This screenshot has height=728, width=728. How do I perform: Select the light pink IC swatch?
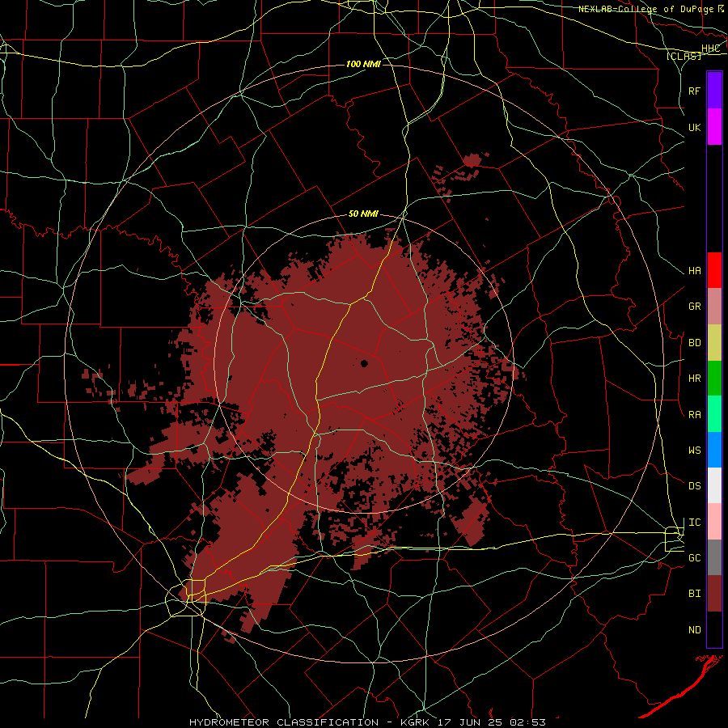714,522
